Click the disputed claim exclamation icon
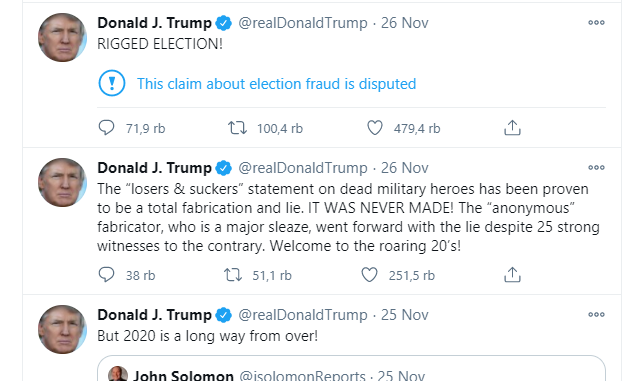Screen dimensions: 643x381 [112, 83]
